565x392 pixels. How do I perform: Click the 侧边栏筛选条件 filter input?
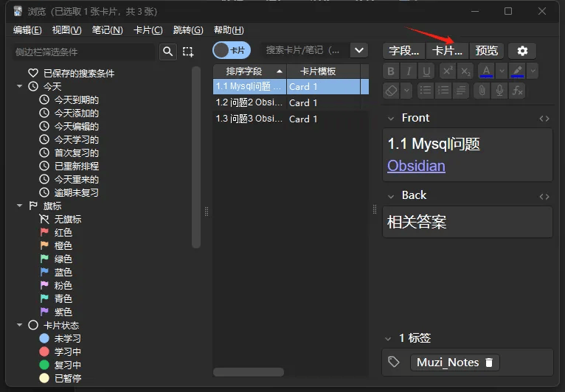(x=83, y=52)
